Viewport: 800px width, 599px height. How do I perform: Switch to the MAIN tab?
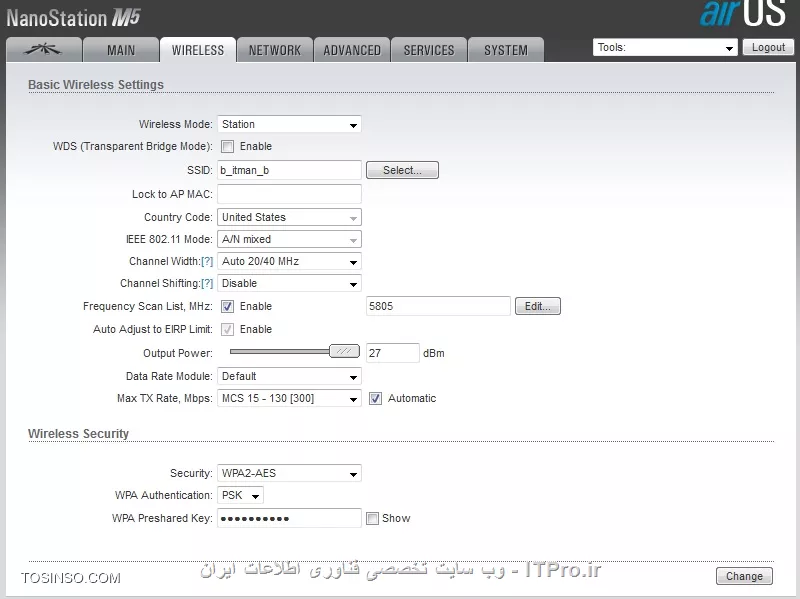click(x=121, y=50)
